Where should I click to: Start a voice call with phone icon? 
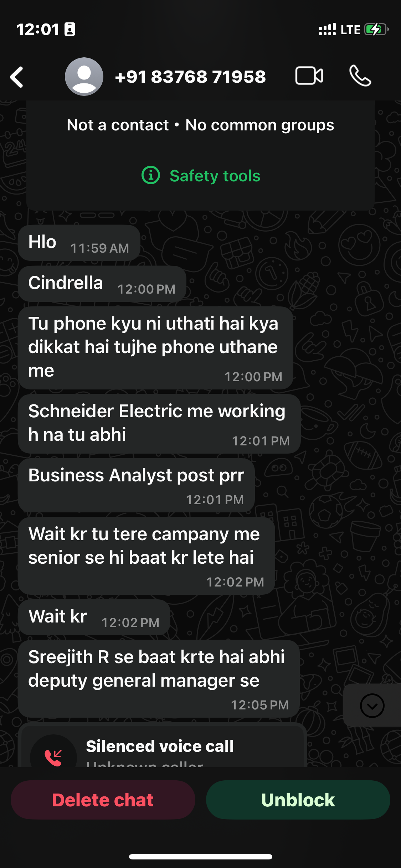pyautogui.click(x=360, y=76)
